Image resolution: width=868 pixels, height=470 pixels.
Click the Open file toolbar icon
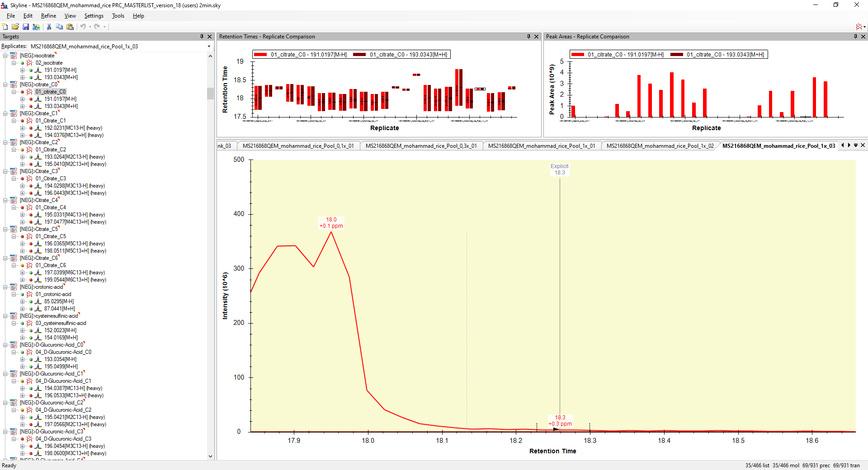(15, 27)
